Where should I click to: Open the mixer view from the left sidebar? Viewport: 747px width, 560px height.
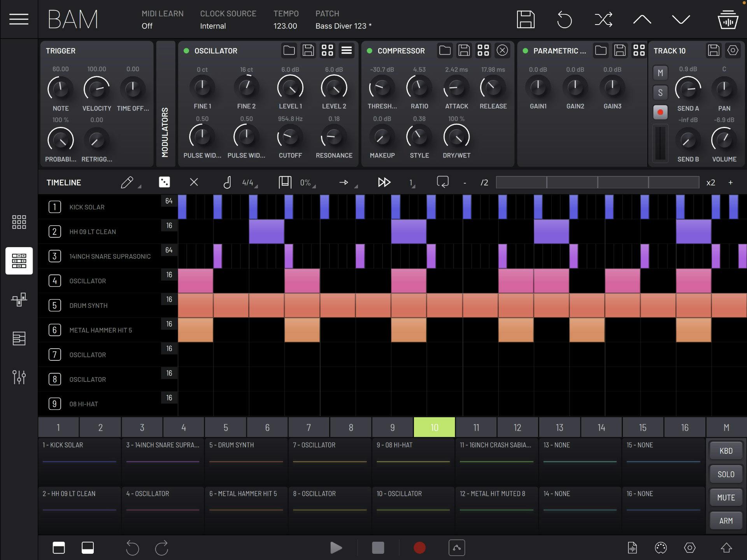[19, 377]
